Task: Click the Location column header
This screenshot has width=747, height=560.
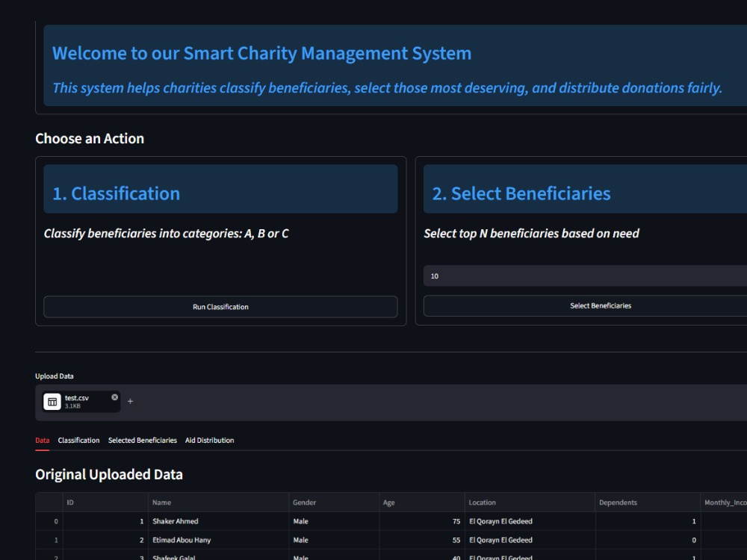Action: click(x=530, y=503)
